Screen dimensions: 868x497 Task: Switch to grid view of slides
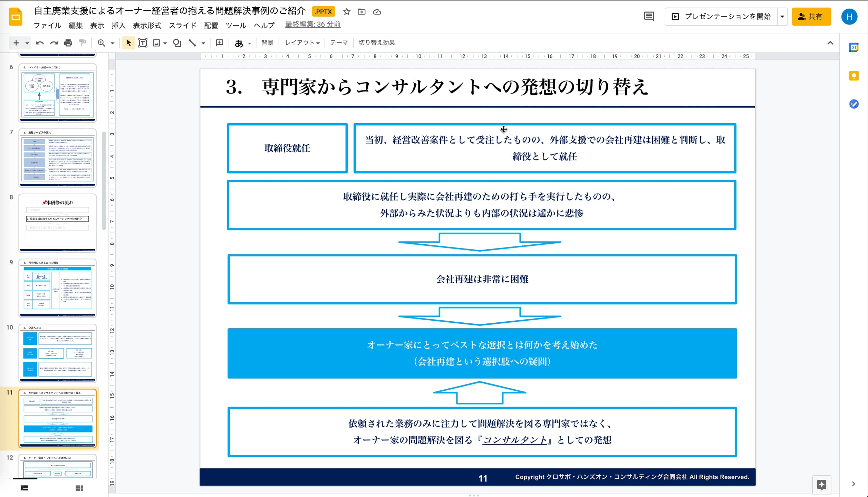pos(79,488)
